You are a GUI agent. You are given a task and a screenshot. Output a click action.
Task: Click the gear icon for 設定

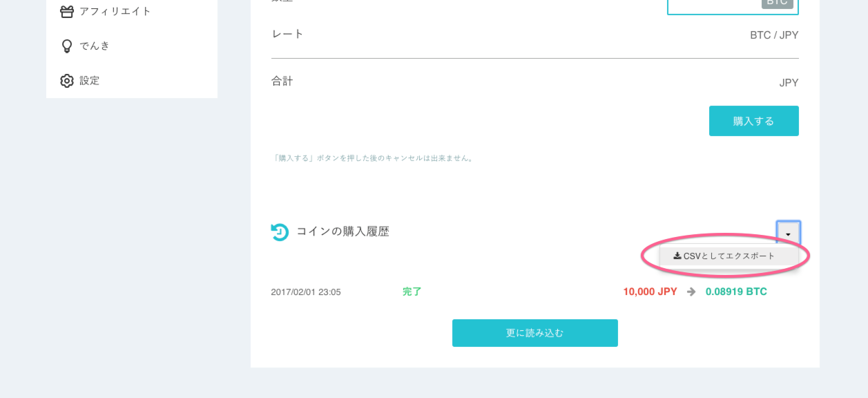coord(66,81)
